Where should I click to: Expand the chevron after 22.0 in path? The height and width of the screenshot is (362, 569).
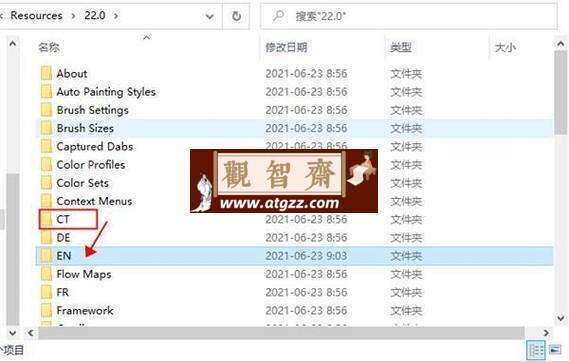pyautogui.click(x=116, y=16)
